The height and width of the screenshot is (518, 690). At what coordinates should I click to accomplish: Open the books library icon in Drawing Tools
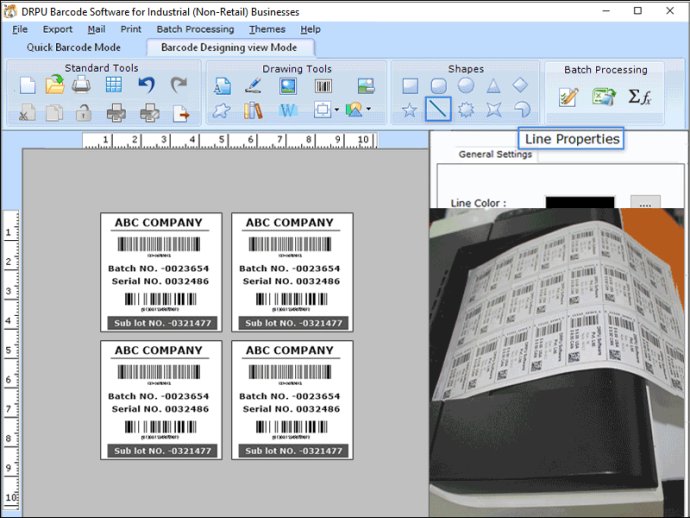coord(253,110)
